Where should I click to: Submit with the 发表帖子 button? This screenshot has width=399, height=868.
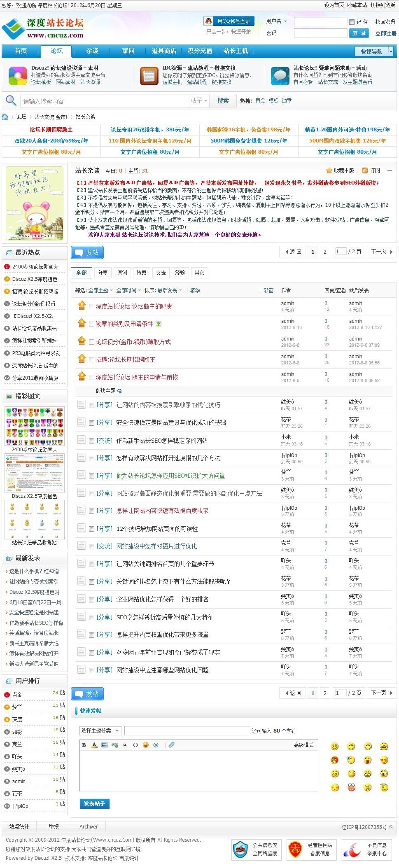94,803
